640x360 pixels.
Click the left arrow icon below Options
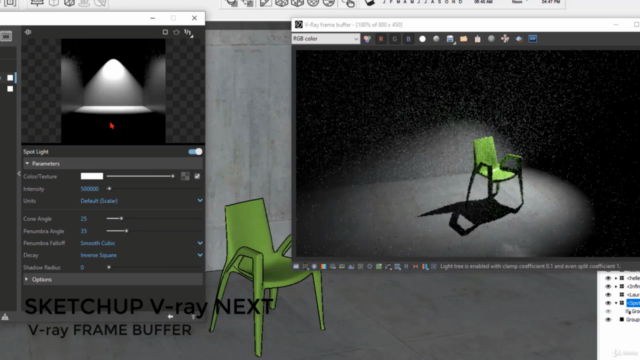[170, 316]
